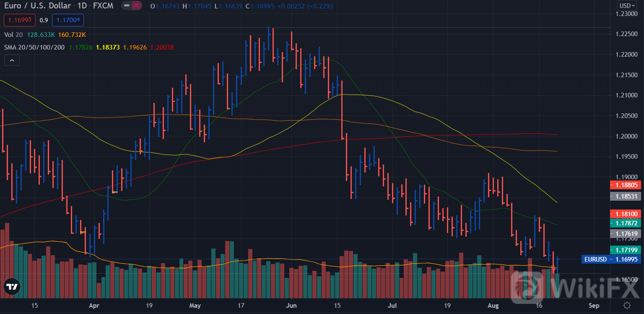644x314 pixels.
Task: Select the red 1.18100 price label
Action: pos(626,214)
